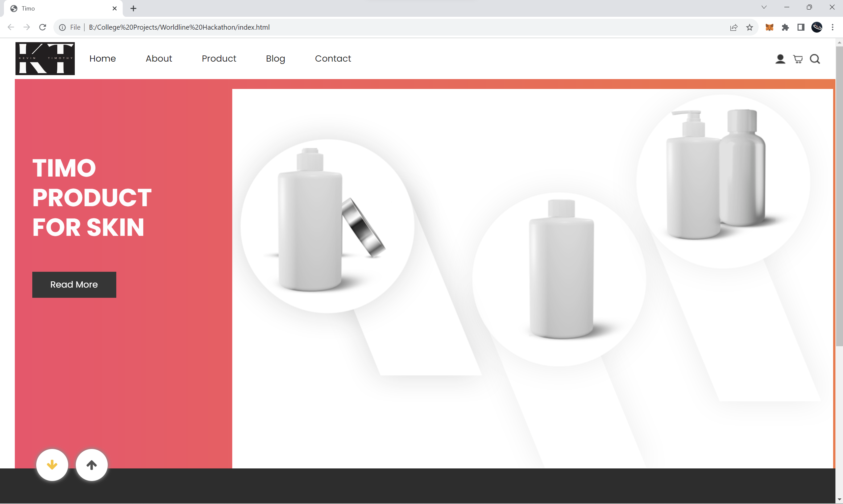The height and width of the screenshot is (504, 843).
Task: Click the KT logo image
Action: (x=45, y=58)
